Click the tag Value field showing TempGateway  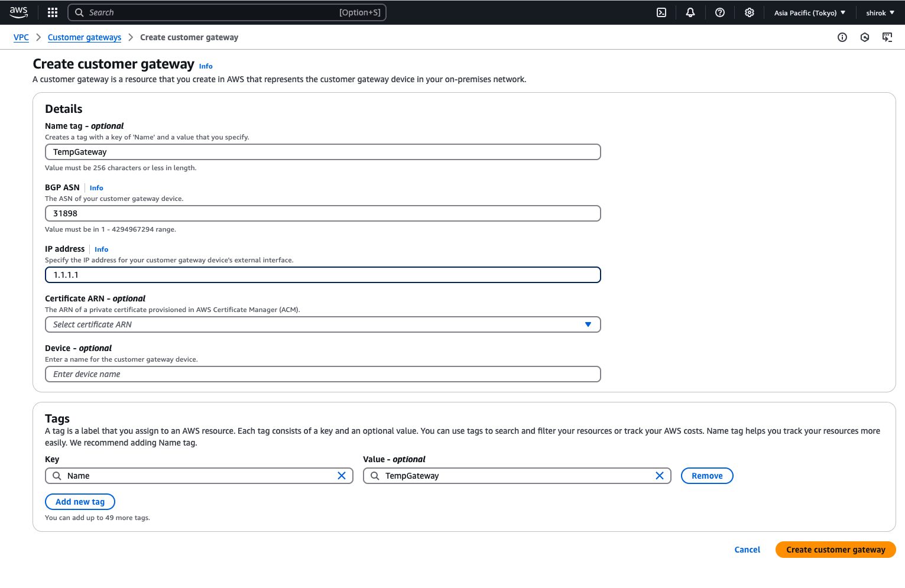pos(517,476)
